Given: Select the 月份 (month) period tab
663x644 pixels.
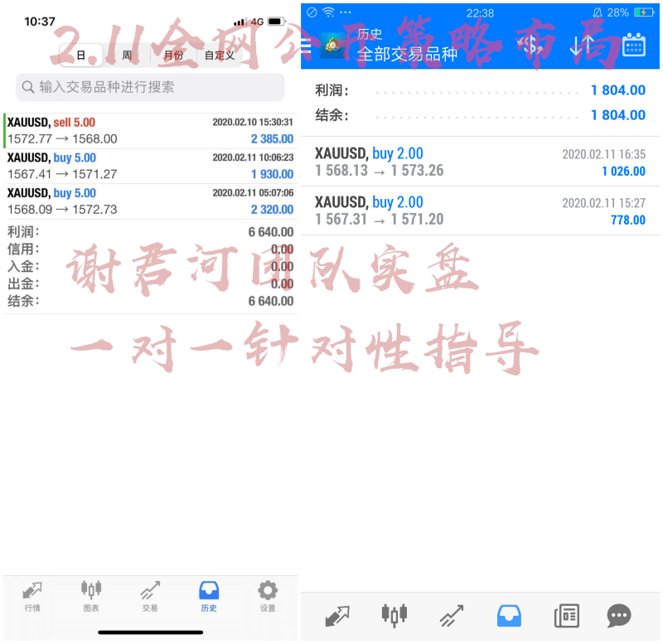Looking at the screenshot, I should point(173,55).
